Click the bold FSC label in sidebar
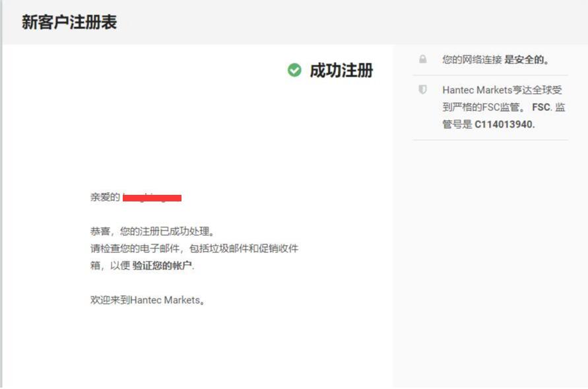Screen dimensions: 588x389 pyautogui.click(x=540, y=107)
